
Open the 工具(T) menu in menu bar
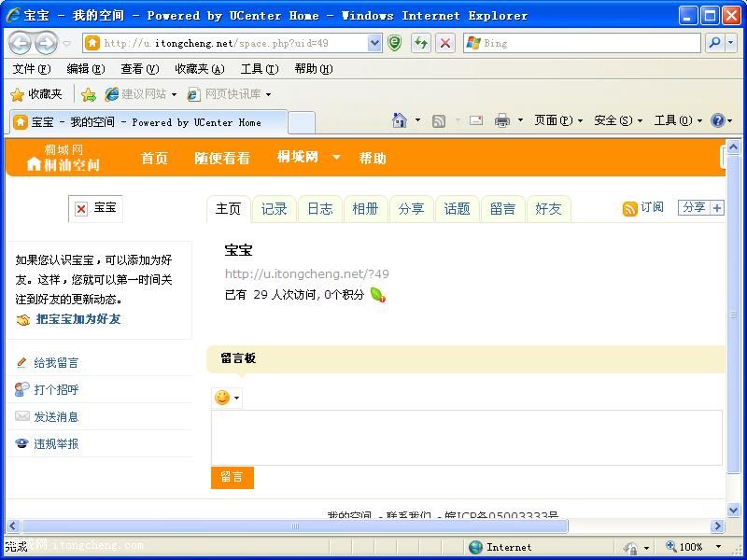tap(259, 69)
